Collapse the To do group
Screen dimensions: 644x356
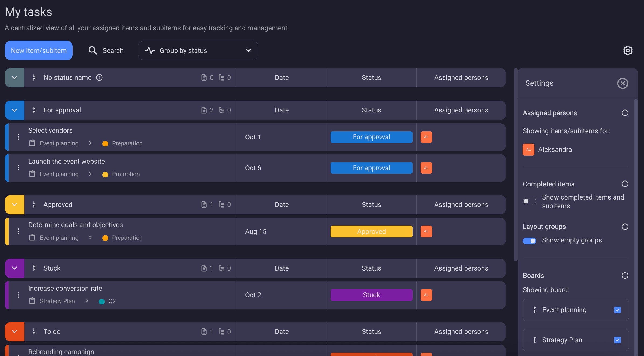pyautogui.click(x=15, y=331)
